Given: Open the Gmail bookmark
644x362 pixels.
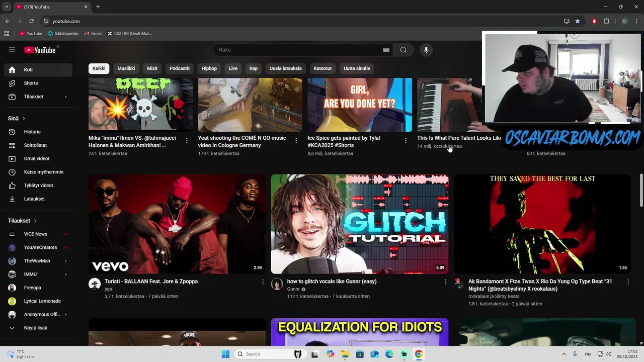Looking at the screenshot, I should point(93,34).
